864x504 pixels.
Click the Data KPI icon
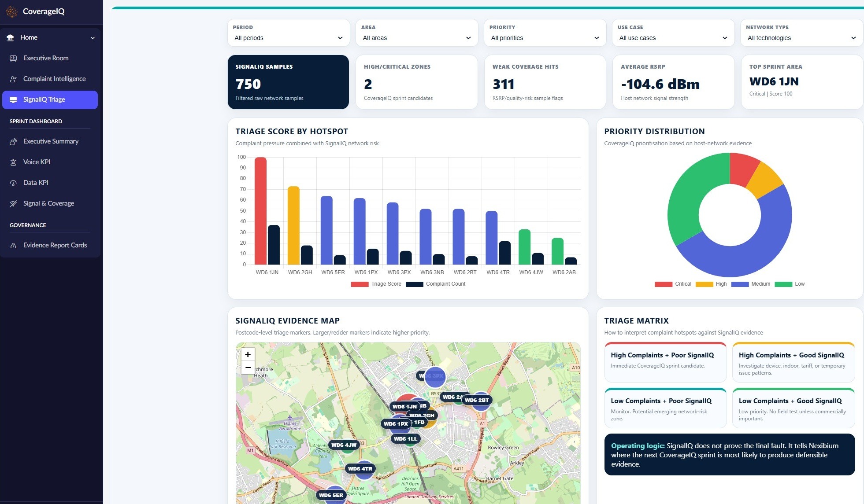(13, 183)
